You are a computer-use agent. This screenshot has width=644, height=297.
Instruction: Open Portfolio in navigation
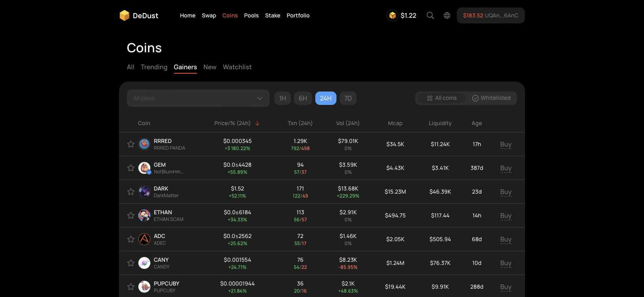[298, 15]
